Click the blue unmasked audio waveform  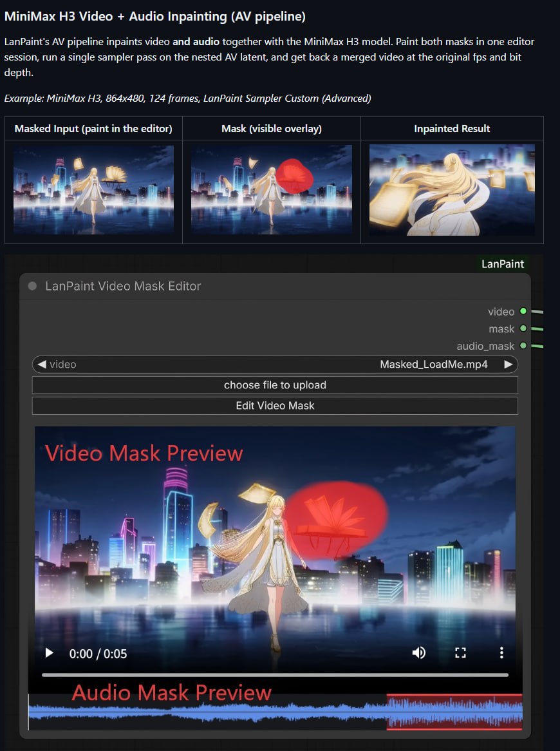point(207,712)
